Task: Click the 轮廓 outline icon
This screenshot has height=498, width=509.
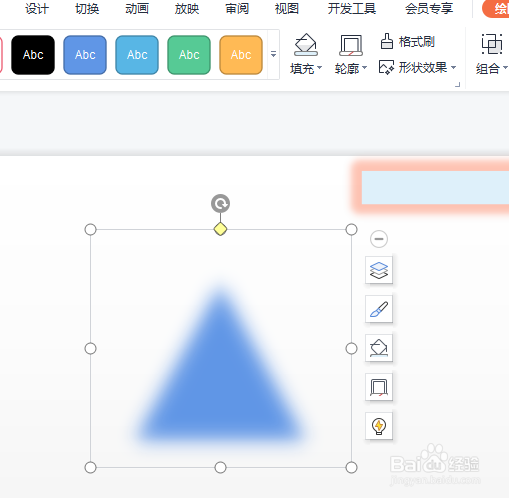Action: (x=351, y=45)
